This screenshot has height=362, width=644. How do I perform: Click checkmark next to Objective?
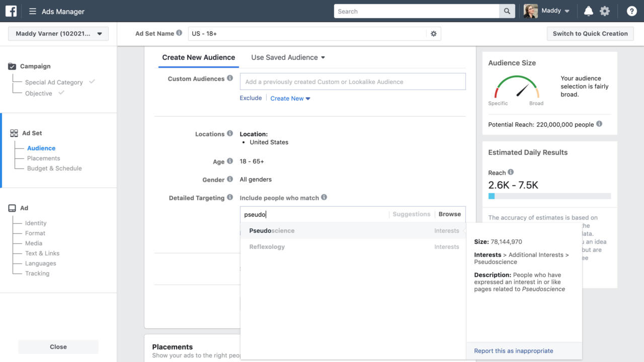pos(61,93)
